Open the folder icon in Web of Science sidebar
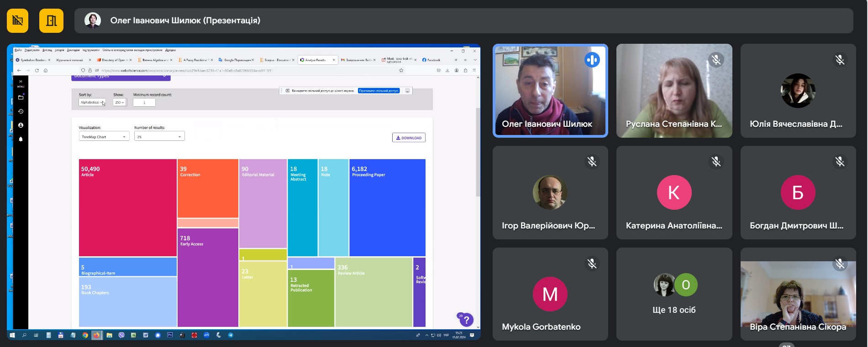 tap(21, 98)
